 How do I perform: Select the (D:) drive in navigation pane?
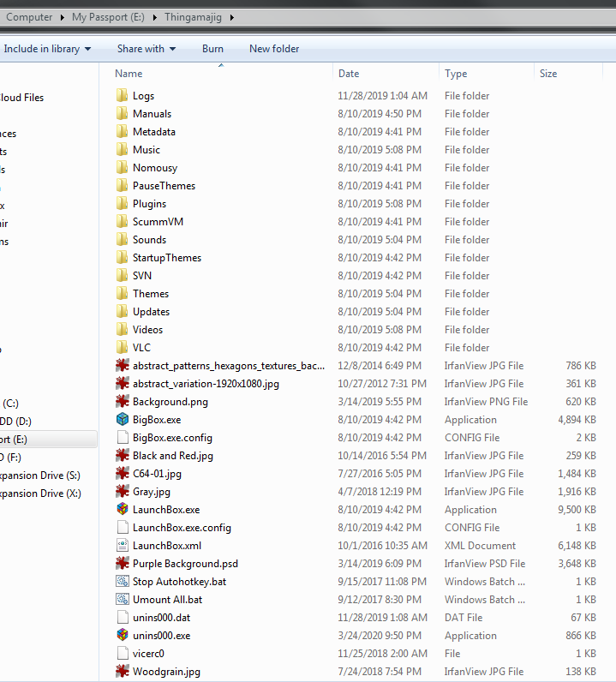coord(16,421)
